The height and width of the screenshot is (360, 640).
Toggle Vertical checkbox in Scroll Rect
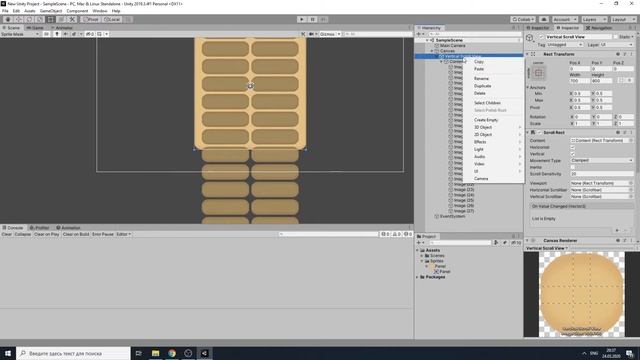pos(573,154)
